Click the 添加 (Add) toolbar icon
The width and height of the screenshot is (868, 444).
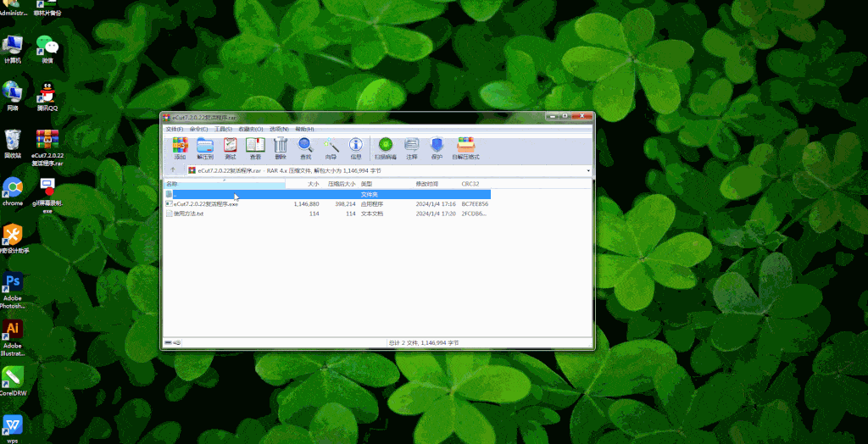point(180,148)
